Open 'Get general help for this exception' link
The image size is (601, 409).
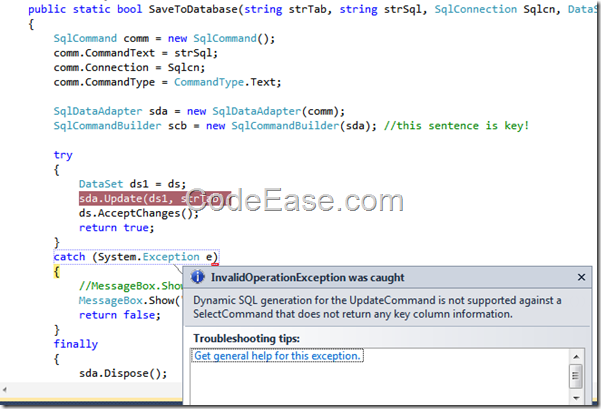pos(277,356)
